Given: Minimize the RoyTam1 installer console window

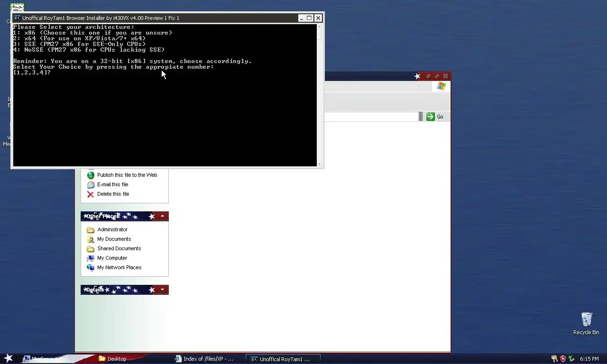Looking at the screenshot, I should click(301, 18).
